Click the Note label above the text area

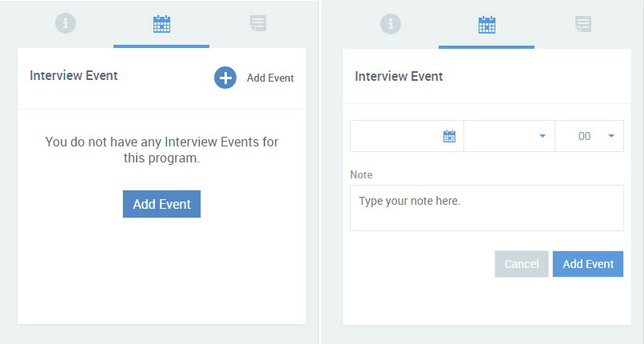click(x=361, y=174)
